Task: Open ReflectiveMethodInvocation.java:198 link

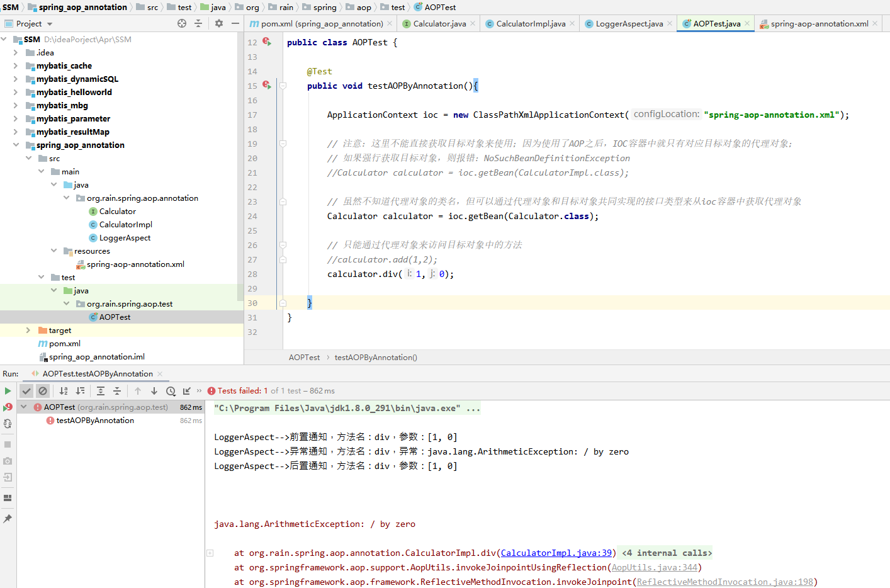Action: 725,582
